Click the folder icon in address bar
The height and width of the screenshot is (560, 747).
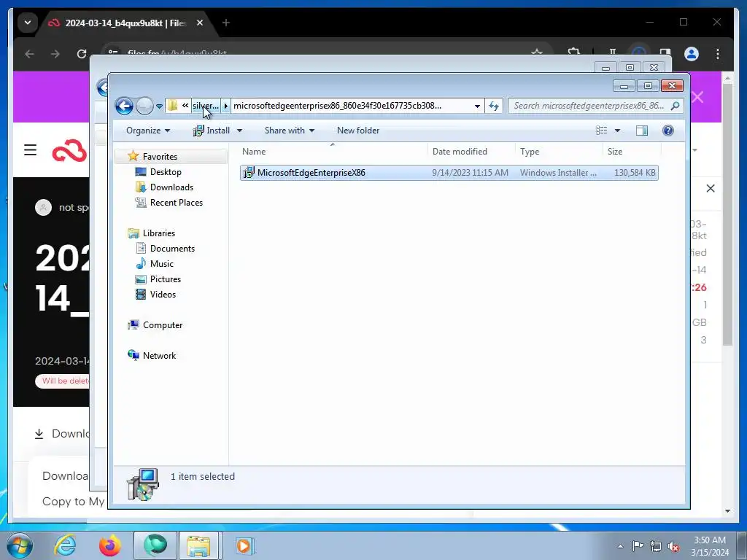click(x=172, y=105)
